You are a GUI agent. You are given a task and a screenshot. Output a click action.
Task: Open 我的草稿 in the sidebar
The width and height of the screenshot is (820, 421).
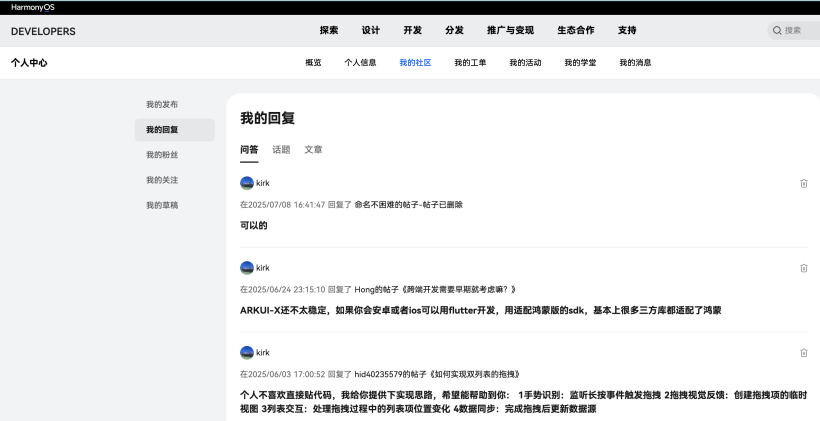(162, 205)
